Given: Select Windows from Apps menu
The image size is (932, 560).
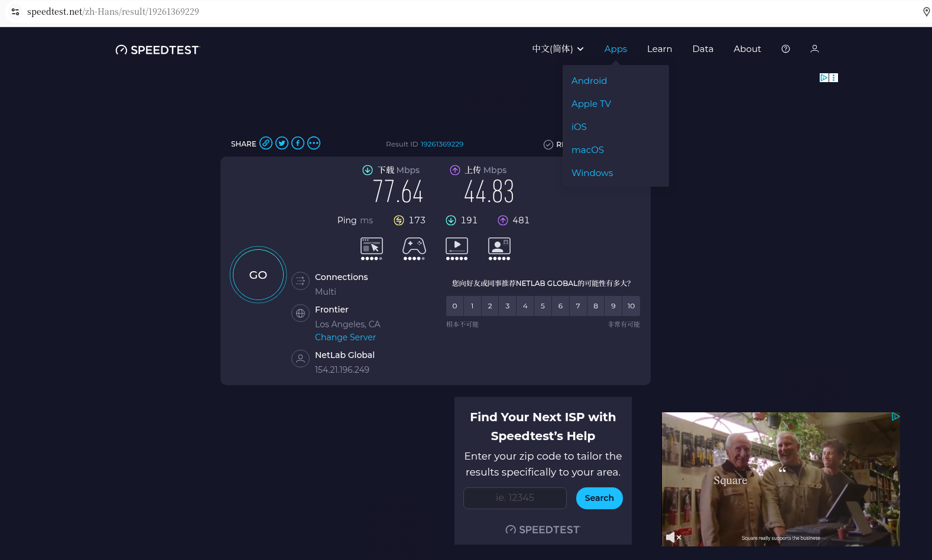Looking at the screenshot, I should pyautogui.click(x=592, y=173).
